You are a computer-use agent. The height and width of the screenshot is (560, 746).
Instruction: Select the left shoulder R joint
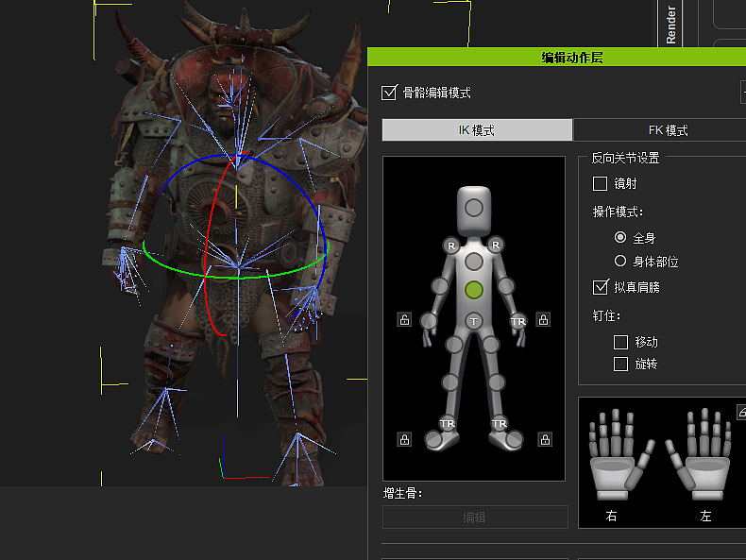coord(496,245)
